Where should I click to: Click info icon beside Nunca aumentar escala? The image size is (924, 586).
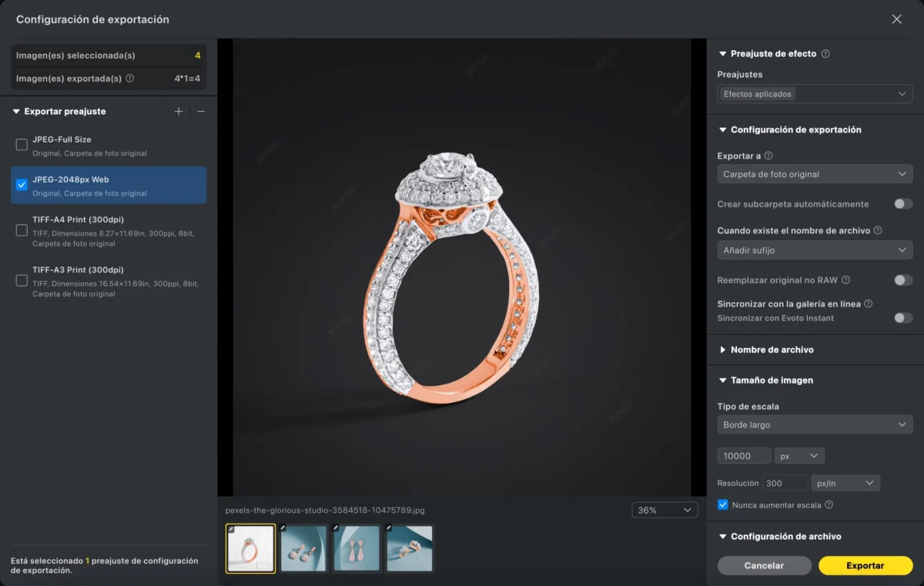tap(829, 505)
